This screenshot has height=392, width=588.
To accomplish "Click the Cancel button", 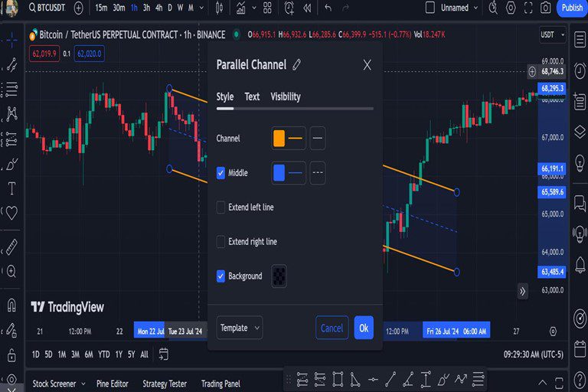I will point(332,328).
